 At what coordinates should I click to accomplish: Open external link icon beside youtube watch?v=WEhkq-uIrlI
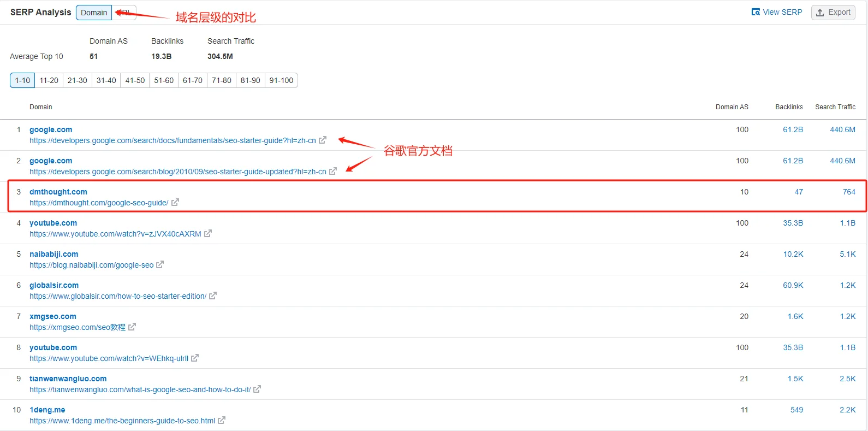195,358
